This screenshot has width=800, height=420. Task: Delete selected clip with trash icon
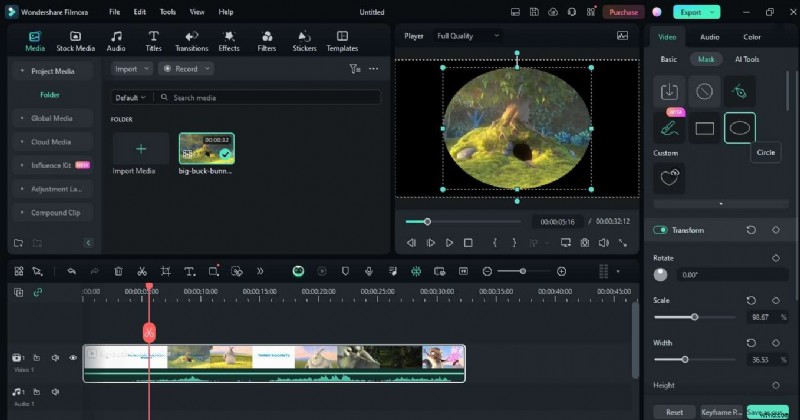pyautogui.click(x=118, y=271)
